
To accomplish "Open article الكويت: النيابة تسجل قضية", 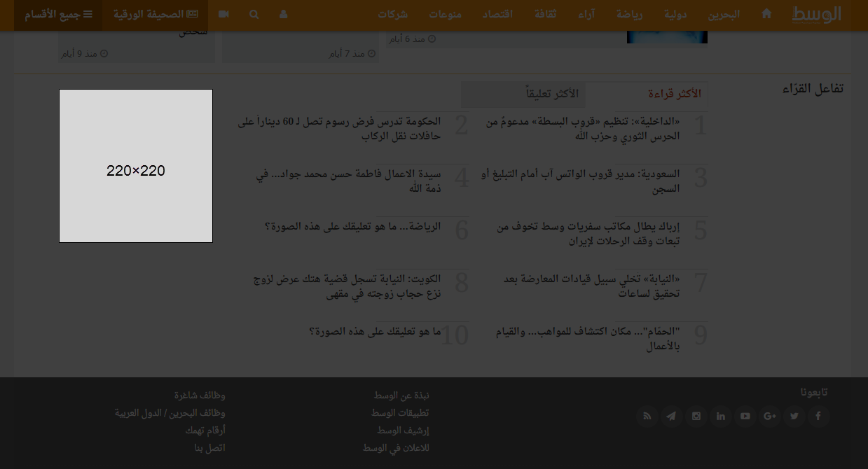I will click(x=347, y=286).
